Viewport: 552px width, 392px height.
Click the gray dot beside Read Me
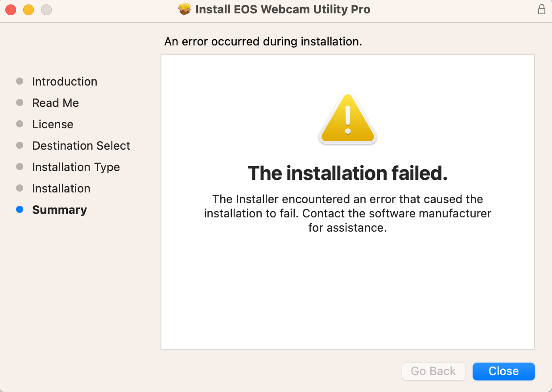pyautogui.click(x=20, y=102)
